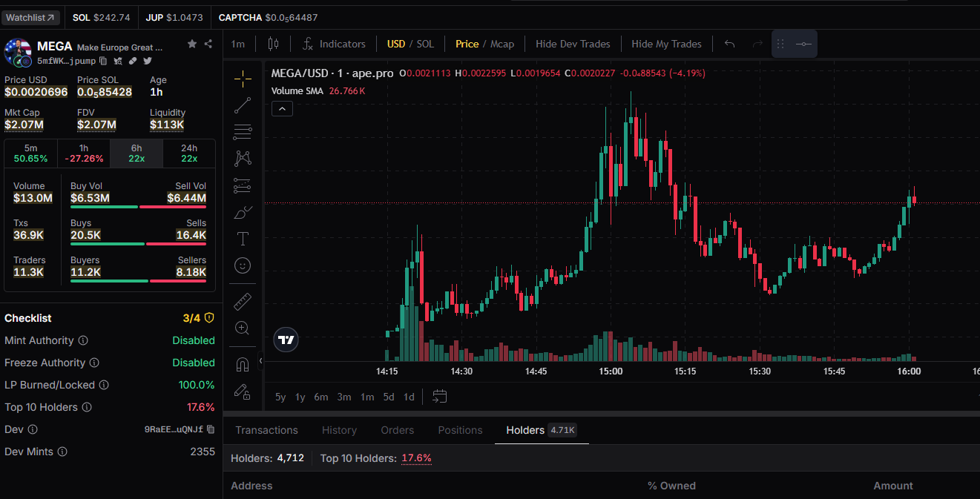This screenshot has width=980, height=499.
Task: Show info for Mint Authority
Action: point(83,340)
